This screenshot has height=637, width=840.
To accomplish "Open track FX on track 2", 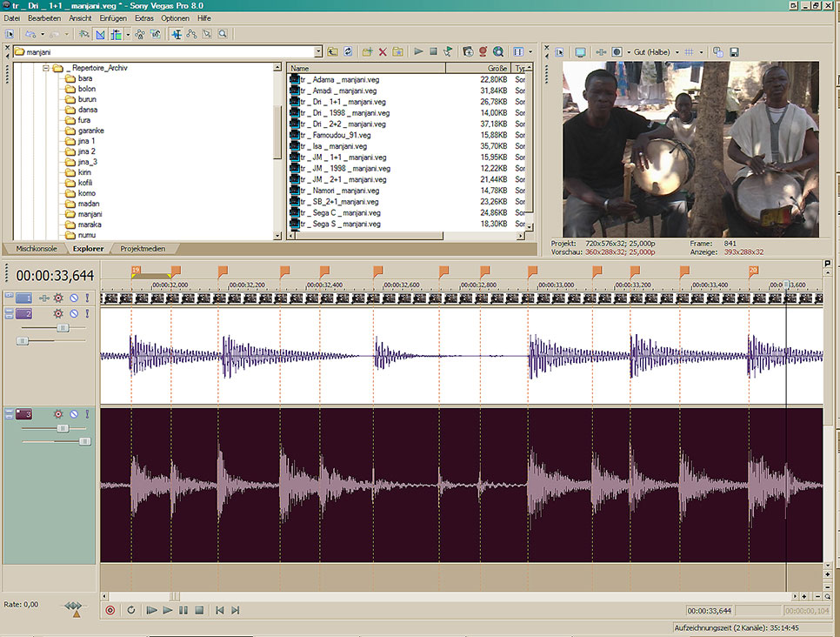I will pyautogui.click(x=58, y=313).
